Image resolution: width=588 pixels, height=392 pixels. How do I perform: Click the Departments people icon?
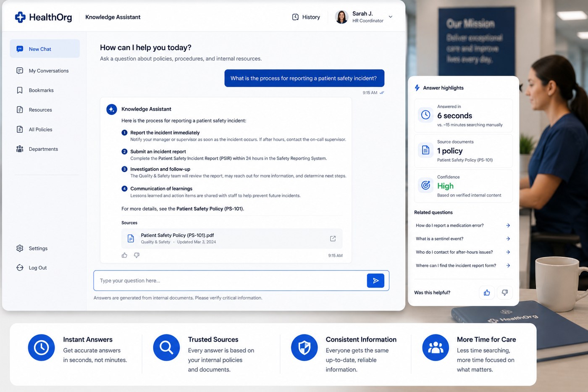click(x=20, y=149)
